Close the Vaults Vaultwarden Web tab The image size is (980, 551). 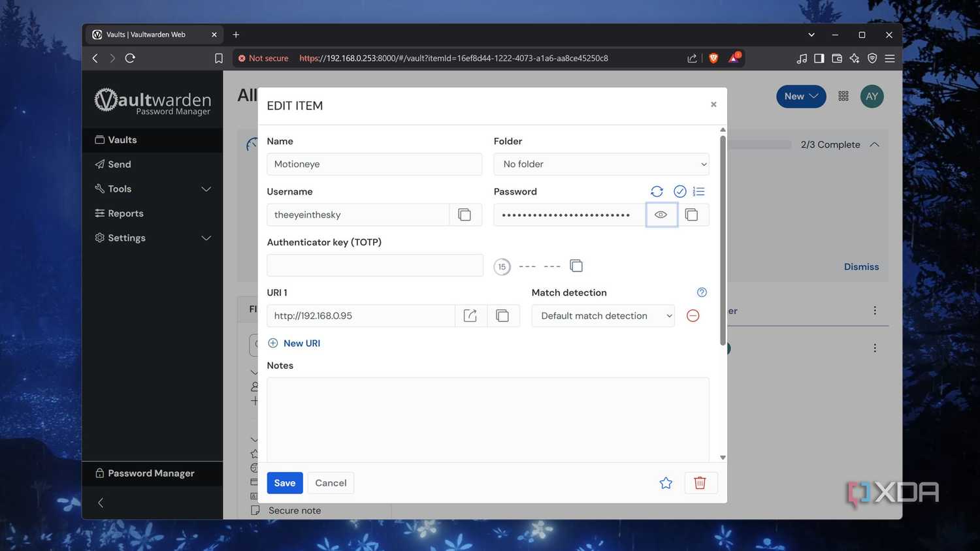pyautogui.click(x=214, y=35)
